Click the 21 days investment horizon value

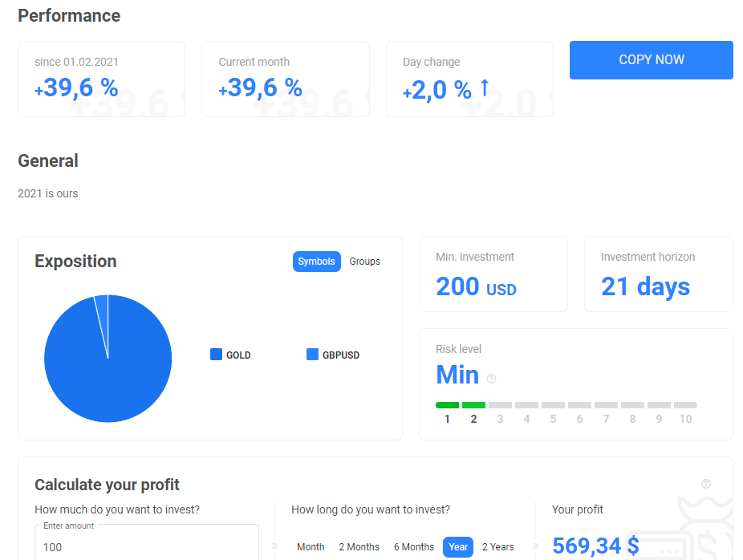(x=645, y=287)
